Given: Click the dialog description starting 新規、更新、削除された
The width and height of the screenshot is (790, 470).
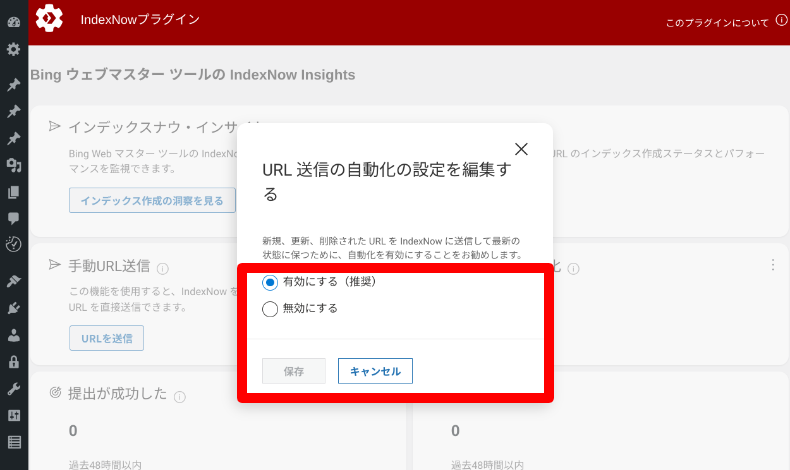Looking at the screenshot, I should pyautogui.click(x=392, y=248).
